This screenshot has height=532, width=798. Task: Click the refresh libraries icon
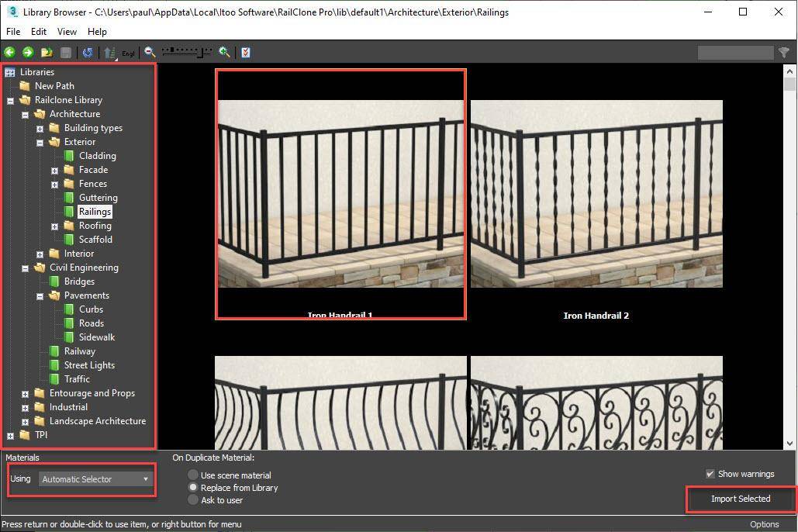pos(88,52)
